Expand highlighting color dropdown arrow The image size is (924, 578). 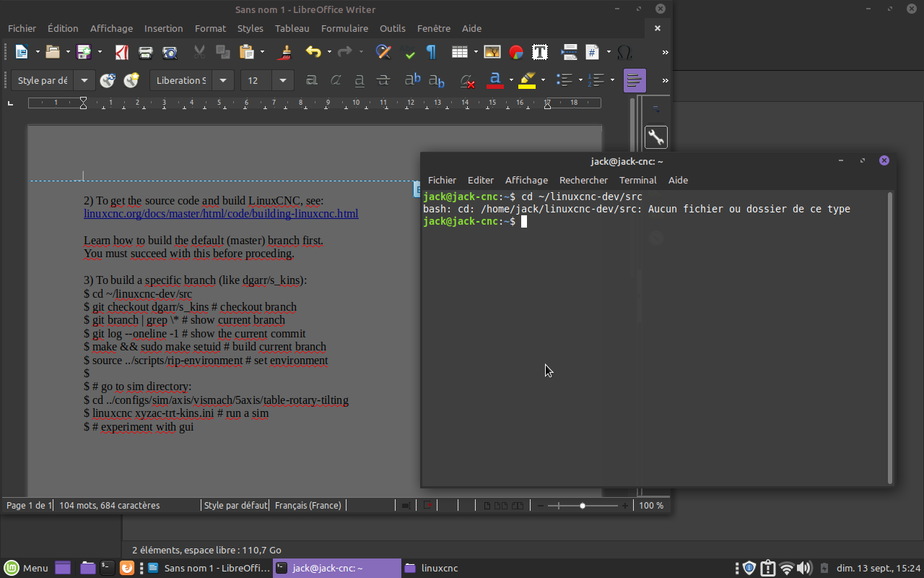[x=543, y=80]
